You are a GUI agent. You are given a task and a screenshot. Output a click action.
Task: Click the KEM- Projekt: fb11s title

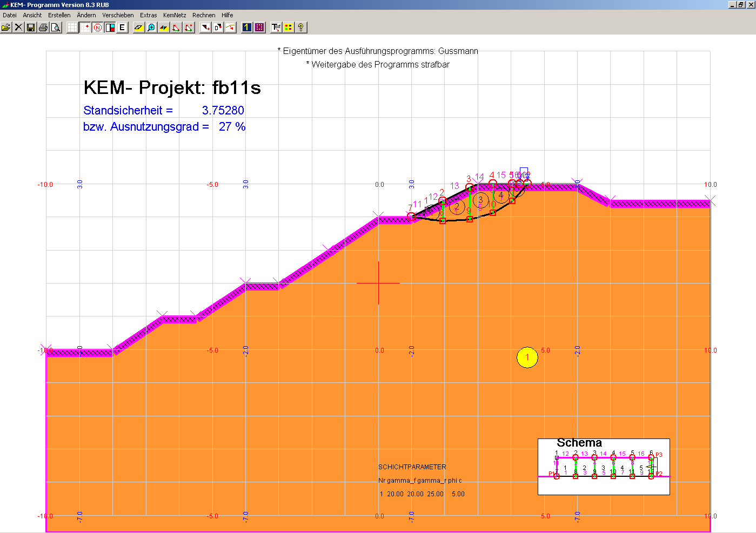[x=172, y=87]
